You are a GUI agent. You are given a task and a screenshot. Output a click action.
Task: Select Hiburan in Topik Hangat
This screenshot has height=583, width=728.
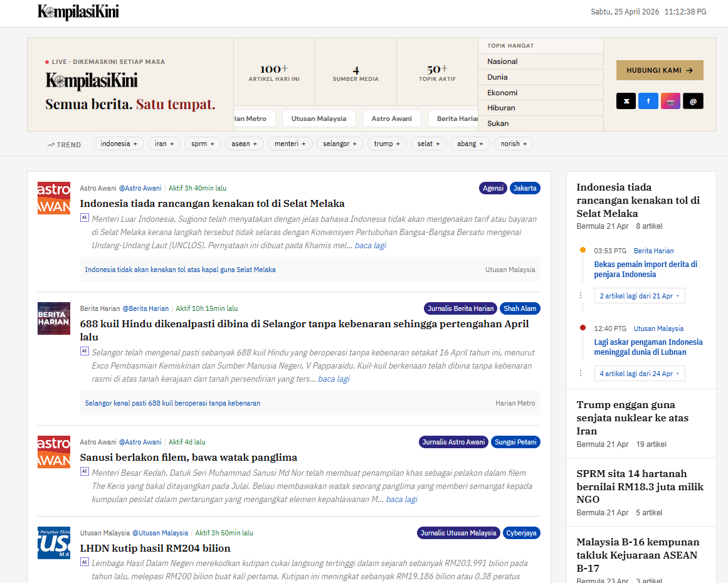541,108
